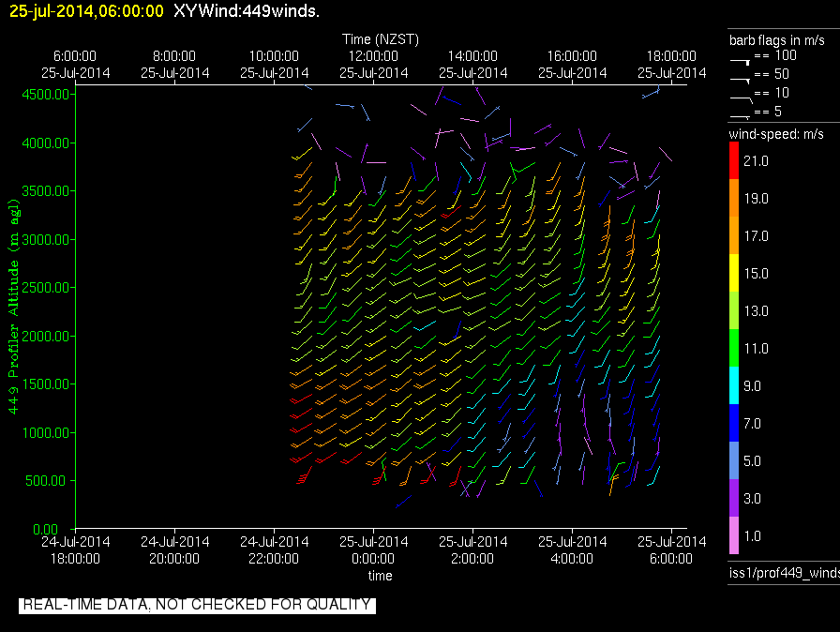
Task: Click the Time (NZST) axis label
Action: pos(381,39)
